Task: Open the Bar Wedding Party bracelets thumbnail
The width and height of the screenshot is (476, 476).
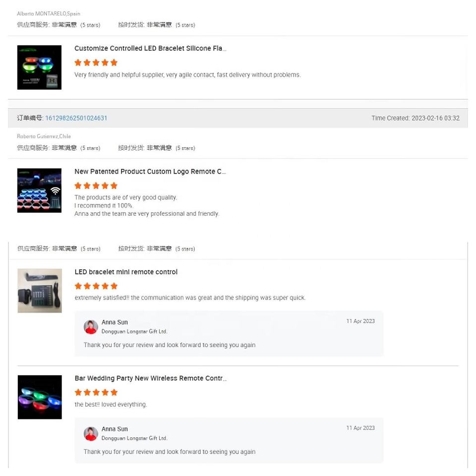Action: 40,397
